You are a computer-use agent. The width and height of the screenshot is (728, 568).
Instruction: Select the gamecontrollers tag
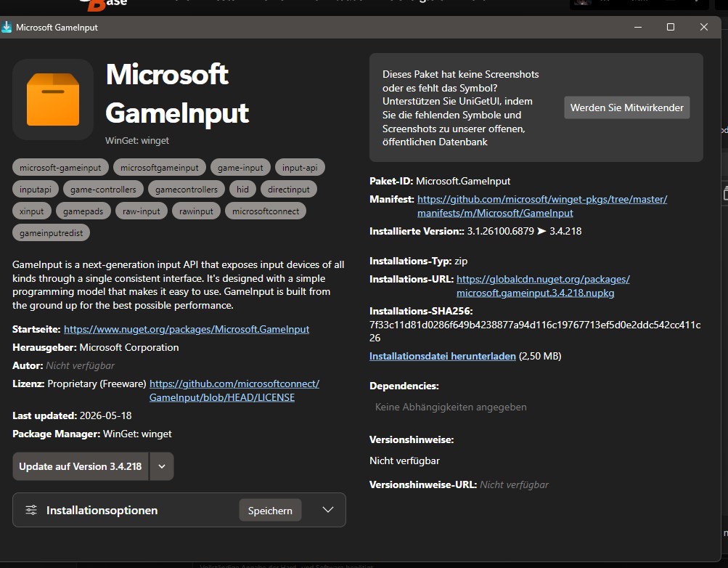coord(187,190)
